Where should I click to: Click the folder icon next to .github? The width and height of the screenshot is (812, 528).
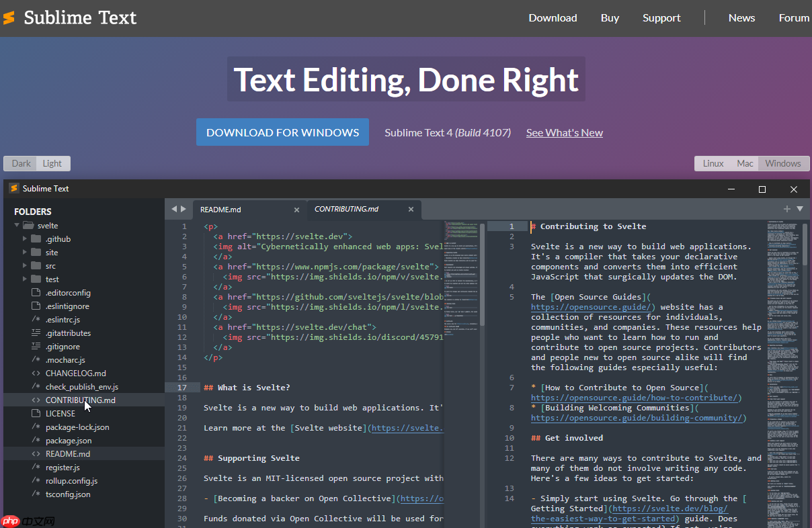coord(36,239)
